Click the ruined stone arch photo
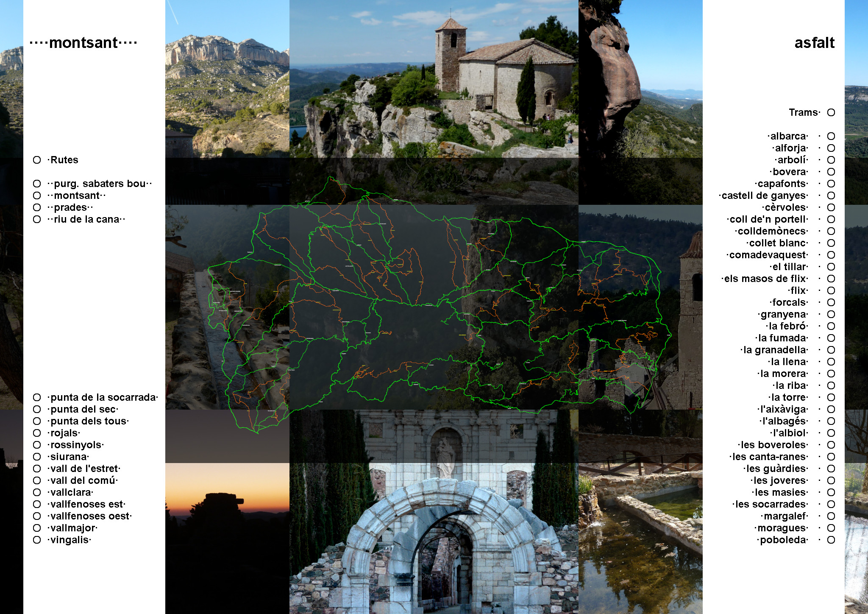Viewport: 868px width, 614px height. click(434, 539)
